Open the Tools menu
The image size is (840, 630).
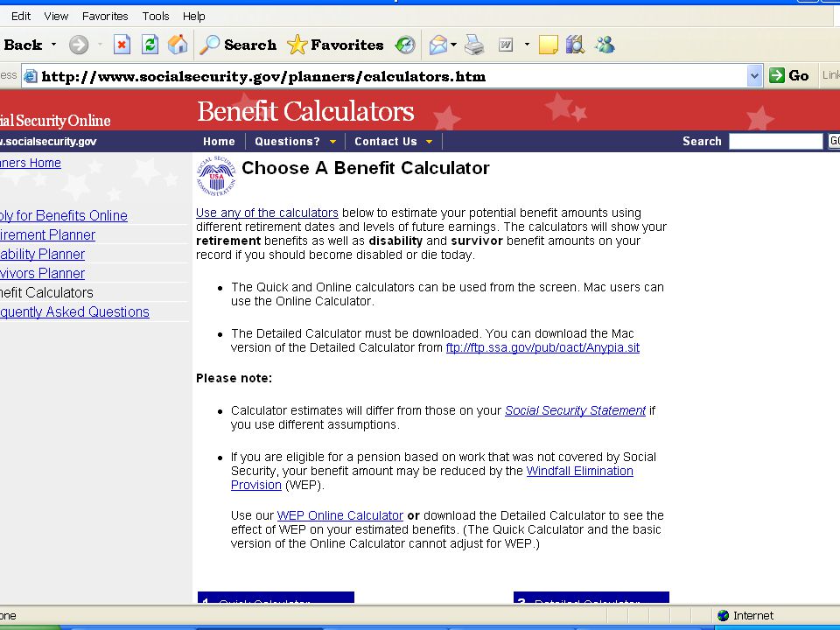point(156,16)
